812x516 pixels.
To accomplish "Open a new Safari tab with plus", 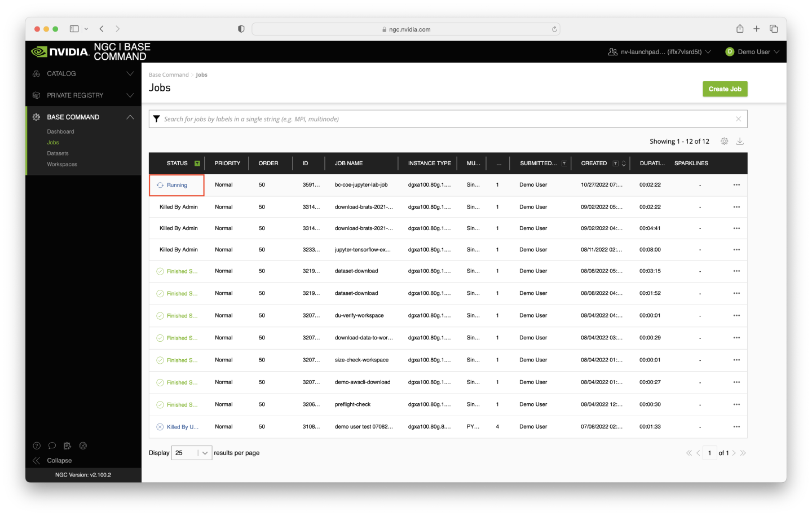I will (757, 29).
